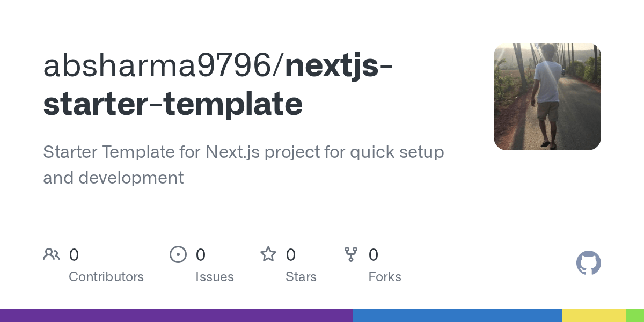Screen dimensions: 644x322
Task: Open the GitHub Octocat logo
Action: pyautogui.click(x=589, y=263)
